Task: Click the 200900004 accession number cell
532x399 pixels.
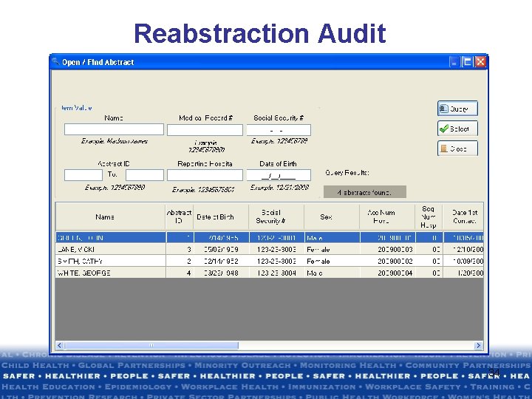Action: [387, 273]
